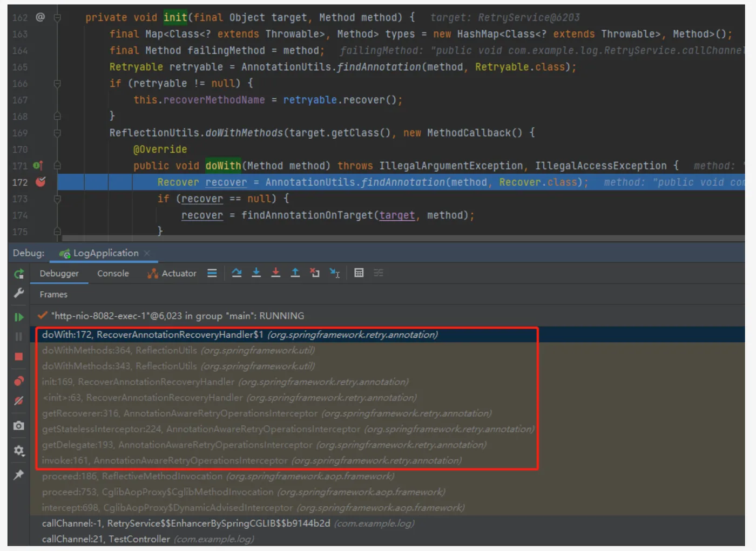
Task: Select frame callChannel:21 TestController
Action: tap(387, 539)
